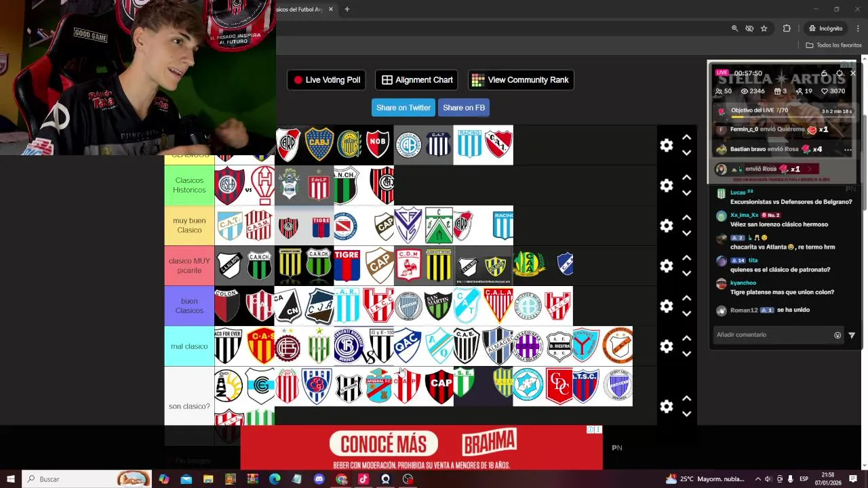Click Lucas comment about Excursionistas
Screen dimensions: 868x488
click(791, 202)
